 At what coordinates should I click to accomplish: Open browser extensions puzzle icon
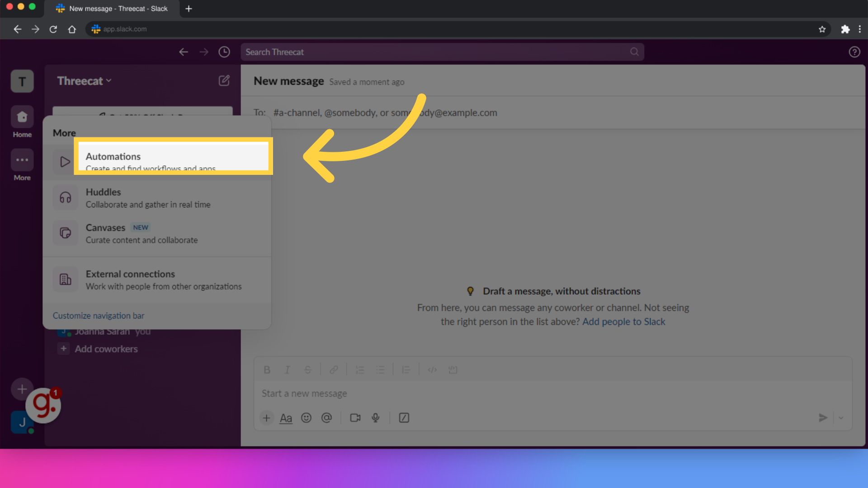click(845, 29)
